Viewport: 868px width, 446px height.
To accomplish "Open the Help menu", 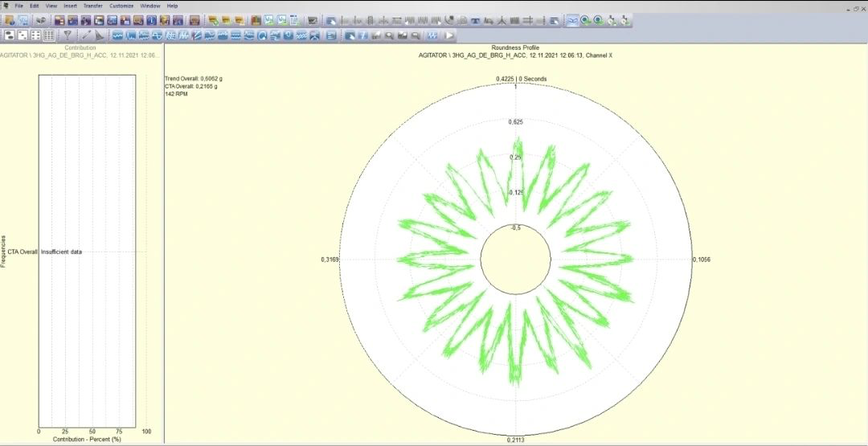I will pos(172,6).
